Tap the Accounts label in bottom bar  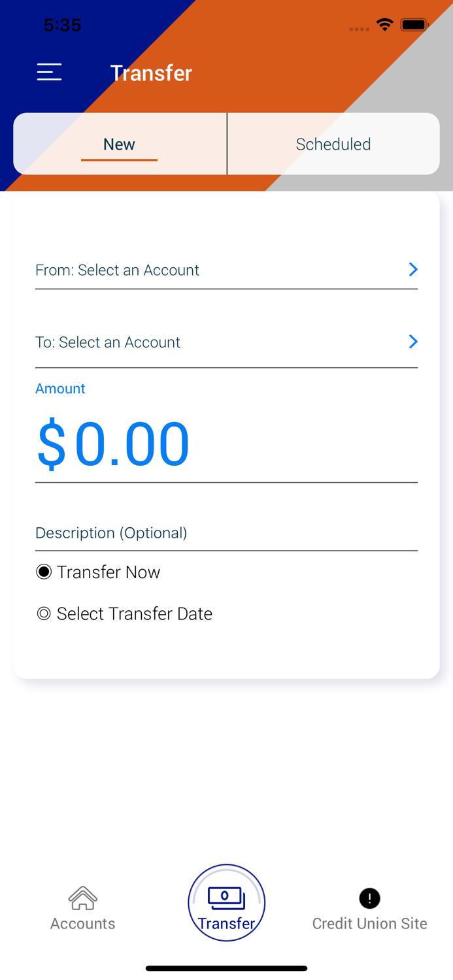[x=83, y=923]
